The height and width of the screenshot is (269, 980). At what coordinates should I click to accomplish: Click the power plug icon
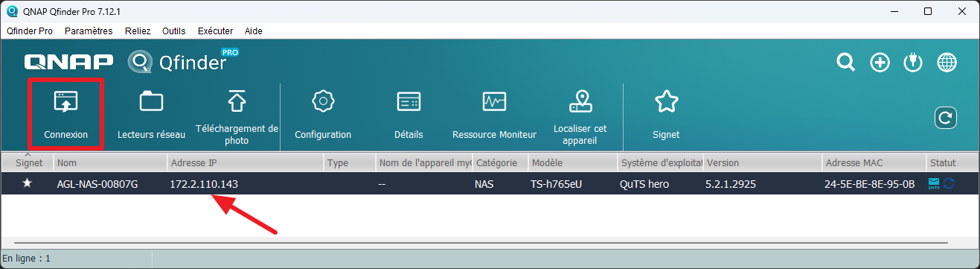(913, 63)
